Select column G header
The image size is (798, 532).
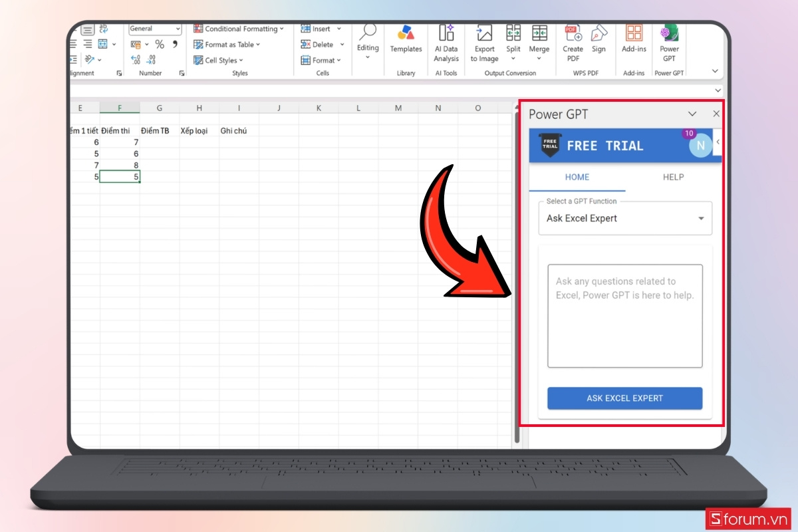point(160,108)
